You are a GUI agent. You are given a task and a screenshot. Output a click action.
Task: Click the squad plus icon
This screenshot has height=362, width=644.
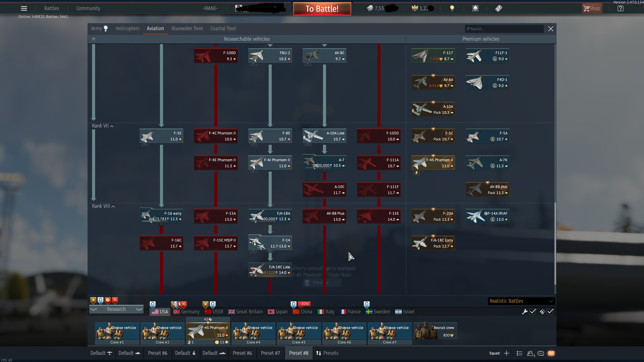506,353
